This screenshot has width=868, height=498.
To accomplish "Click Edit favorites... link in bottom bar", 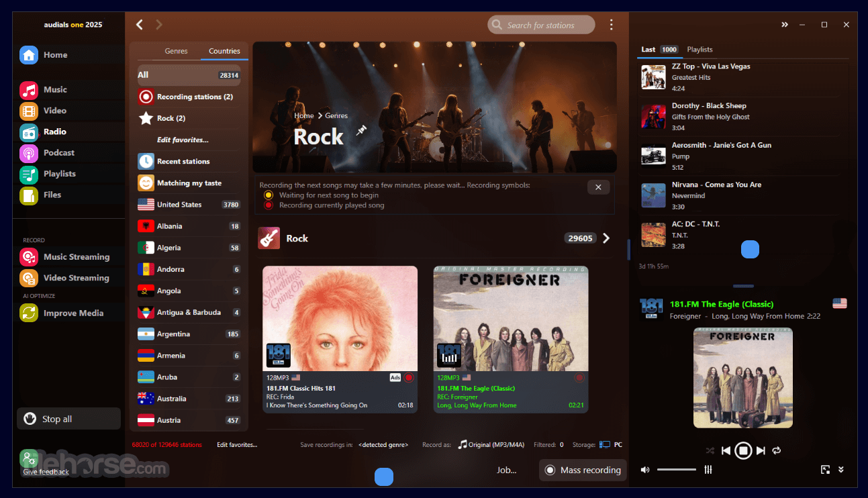I will pos(237,444).
